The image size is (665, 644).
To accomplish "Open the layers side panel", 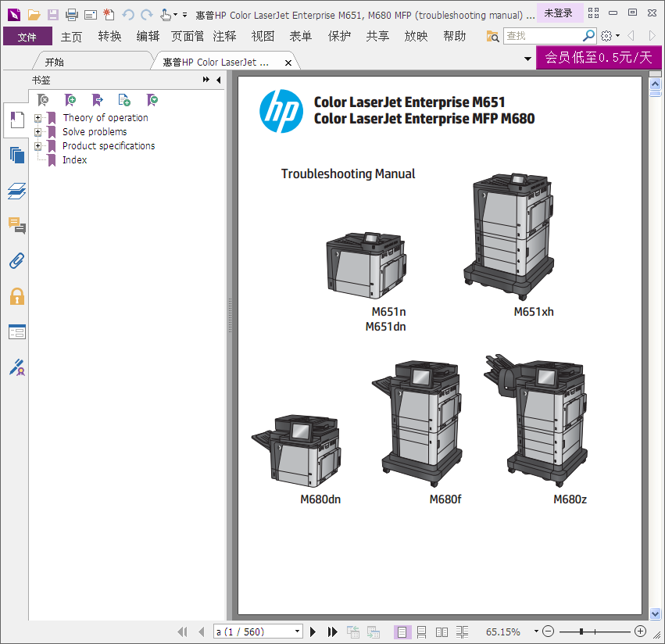I will tap(17, 191).
